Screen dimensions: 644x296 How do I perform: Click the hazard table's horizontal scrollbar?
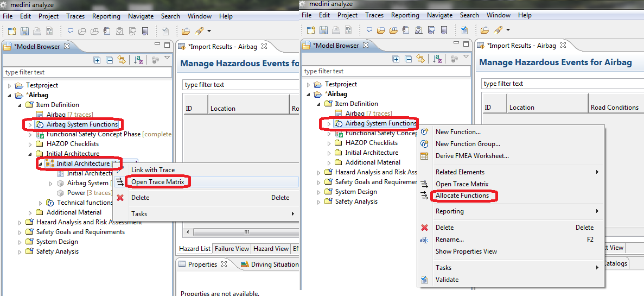[x=245, y=232]
